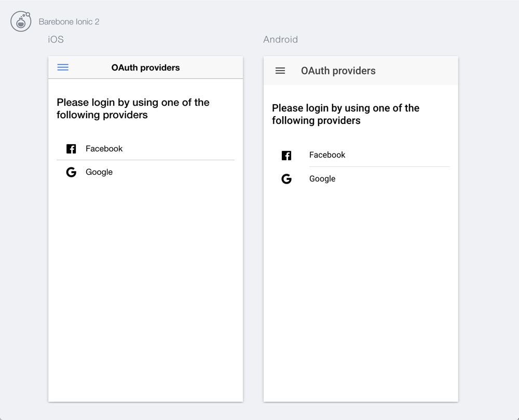This screenshot has height=420, width=519.
Task: Choose Google login in Android preview
Action: pos(361,179)
